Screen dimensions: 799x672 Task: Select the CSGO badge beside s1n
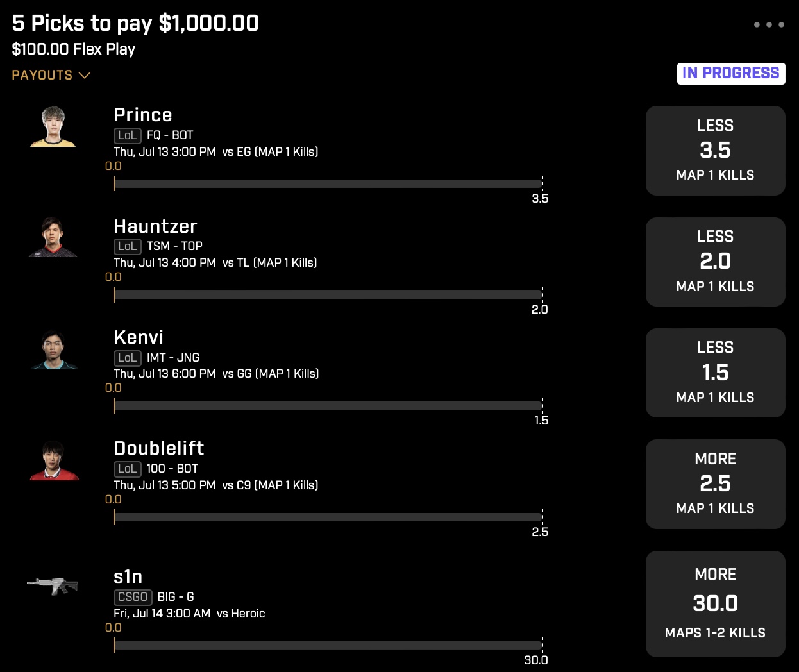(x=132, y=597)
